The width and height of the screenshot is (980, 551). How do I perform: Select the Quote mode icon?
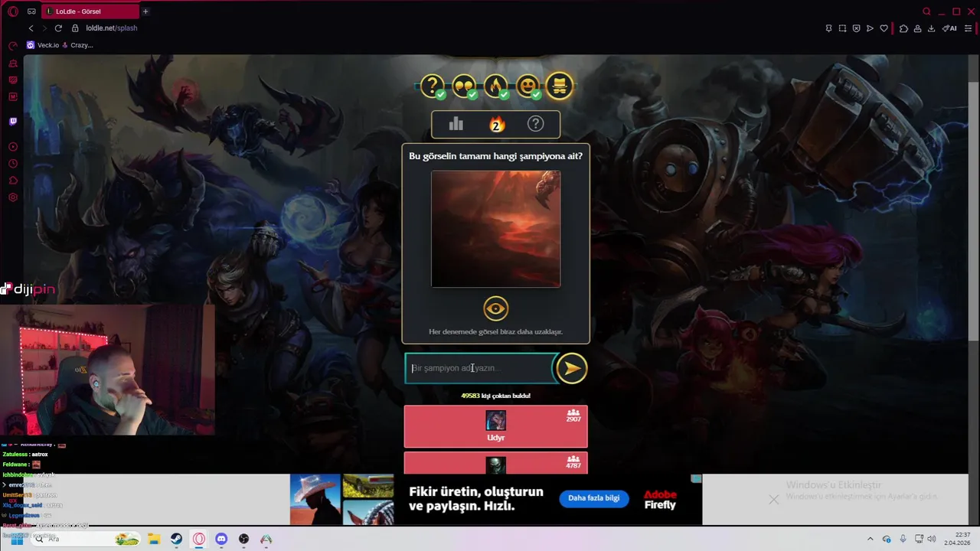click(464, 86)
